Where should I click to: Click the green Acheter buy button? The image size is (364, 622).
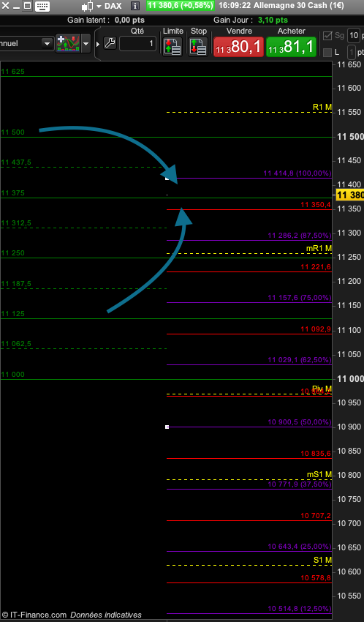(x=291, y=47)
